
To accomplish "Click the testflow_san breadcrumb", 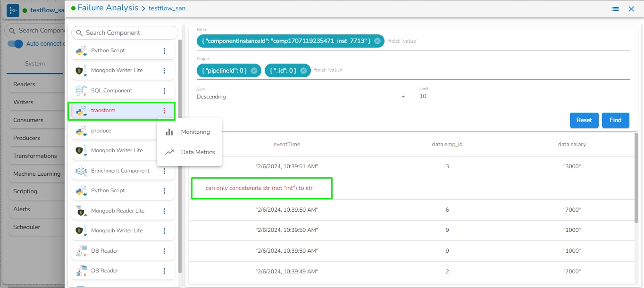I will (x=167, y=8).
